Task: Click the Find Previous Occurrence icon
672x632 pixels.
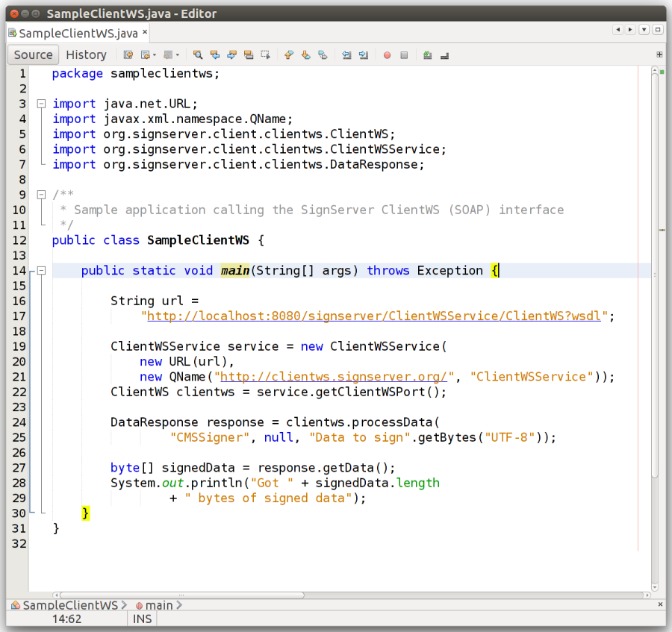Action: pos(216,54)
